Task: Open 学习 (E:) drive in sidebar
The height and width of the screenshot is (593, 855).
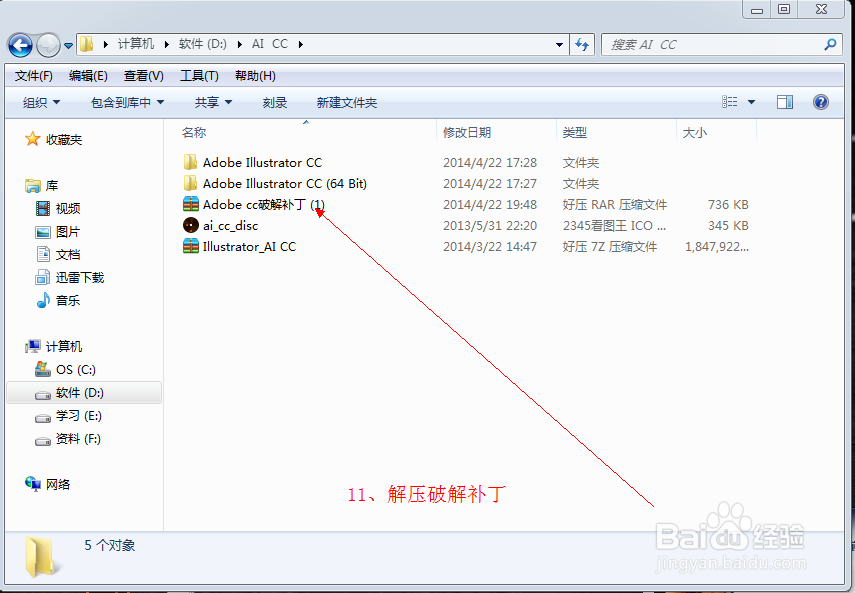Action: coord(79,416)
